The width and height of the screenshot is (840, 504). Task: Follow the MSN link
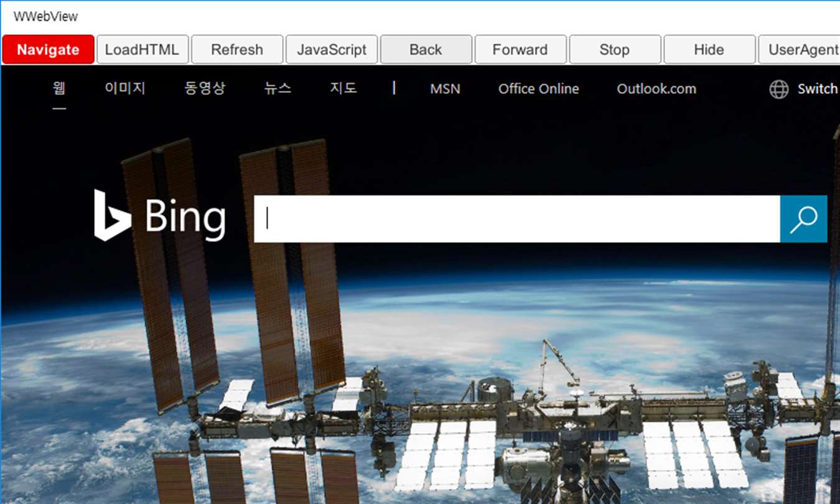click(445, 89)
